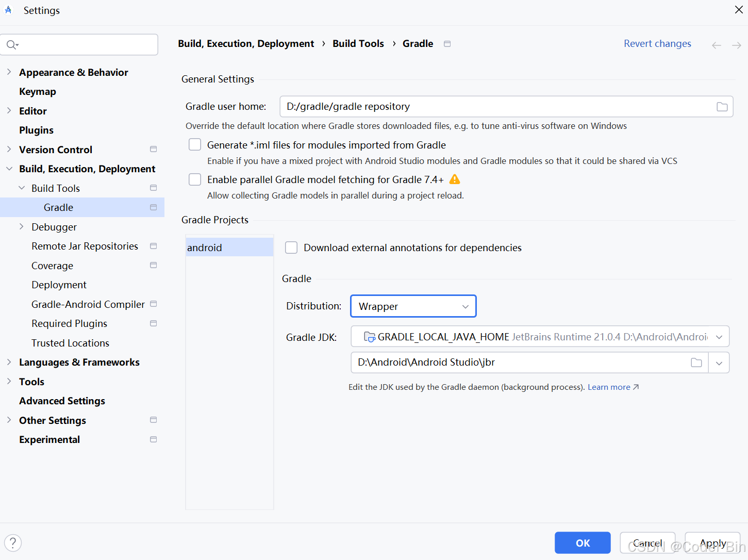Click the warning icon beside parallel Gradle fetching

coord(455,179)
